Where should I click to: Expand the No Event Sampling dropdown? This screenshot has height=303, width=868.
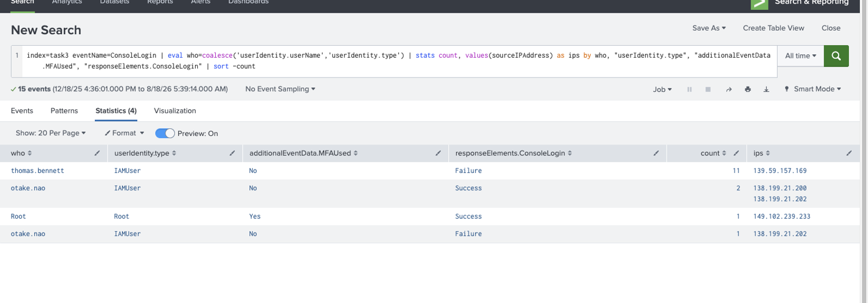[280, 89]
